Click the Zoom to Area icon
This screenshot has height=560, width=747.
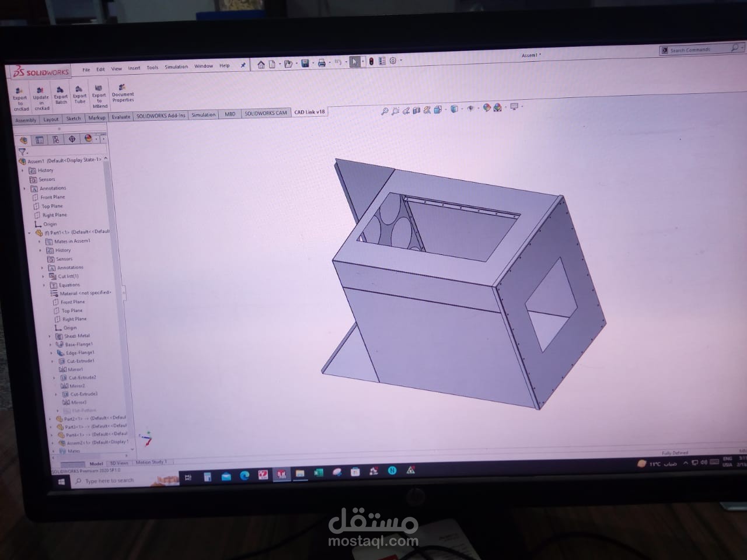(x=395, y=110)
